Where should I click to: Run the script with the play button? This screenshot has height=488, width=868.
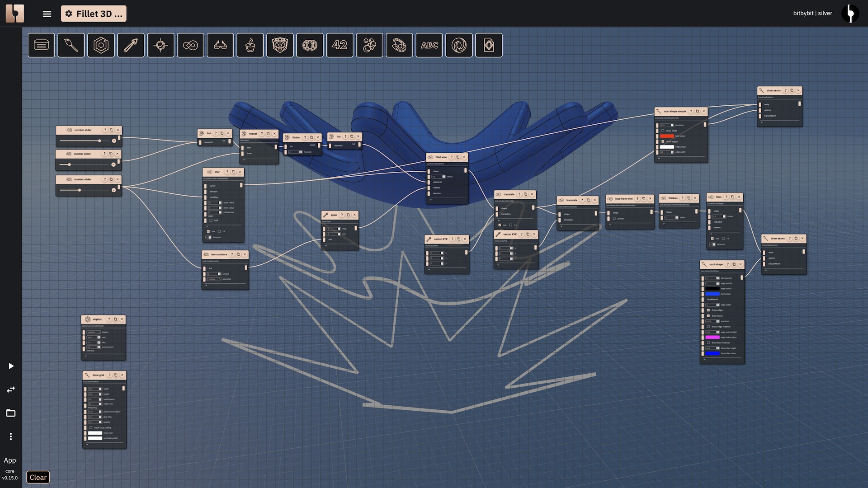pyautogui.click(x=11, y=366)
